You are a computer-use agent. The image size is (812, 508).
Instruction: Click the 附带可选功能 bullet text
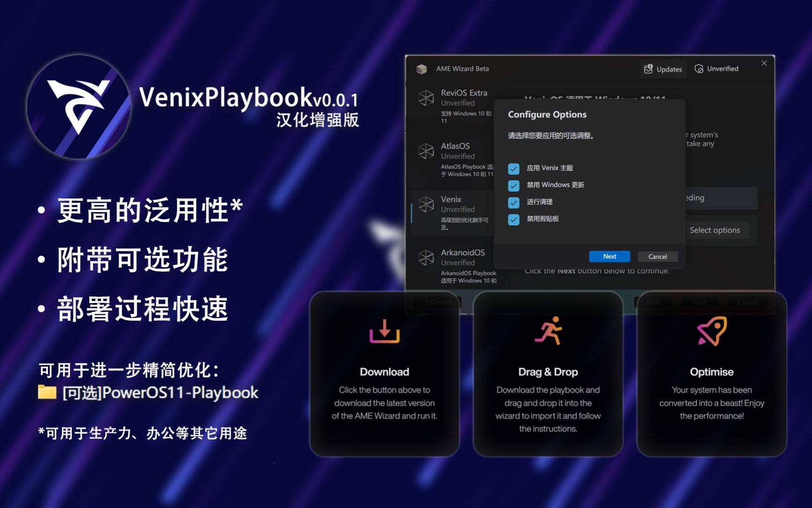coord(142,259)
